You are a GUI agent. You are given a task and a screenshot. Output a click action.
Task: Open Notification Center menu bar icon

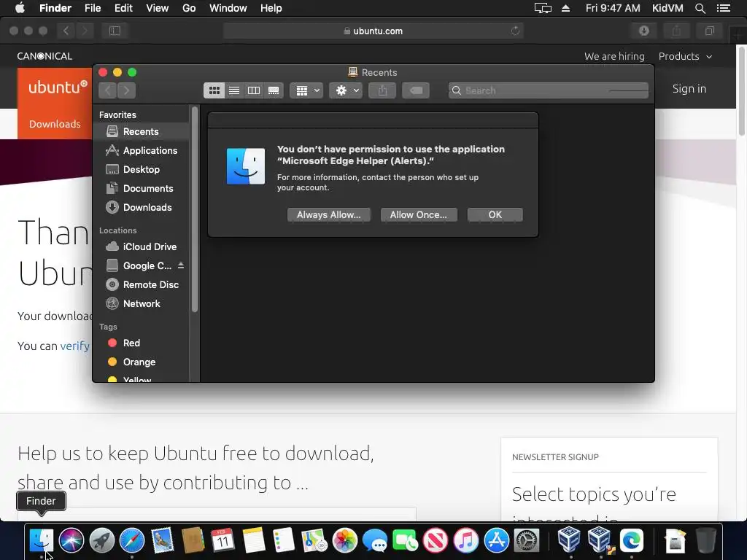click(723, 8)
